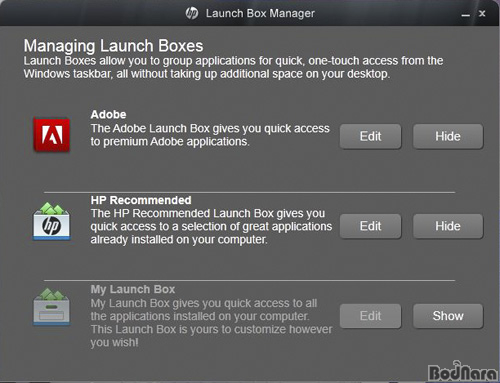Click the Adobe launch box description text
500x383 pixels.
[x=210, y=135]
